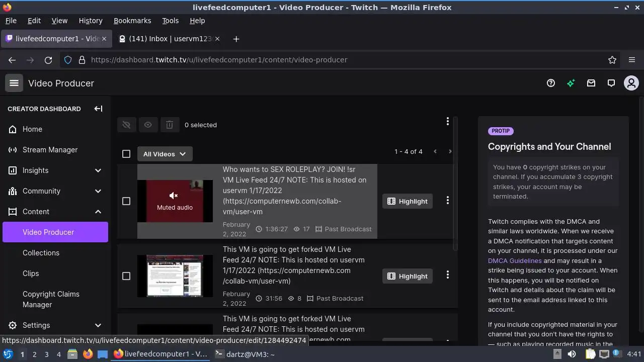Click the video list vertical scrollbar
This screenshot has height=362, width=644.
455,184
